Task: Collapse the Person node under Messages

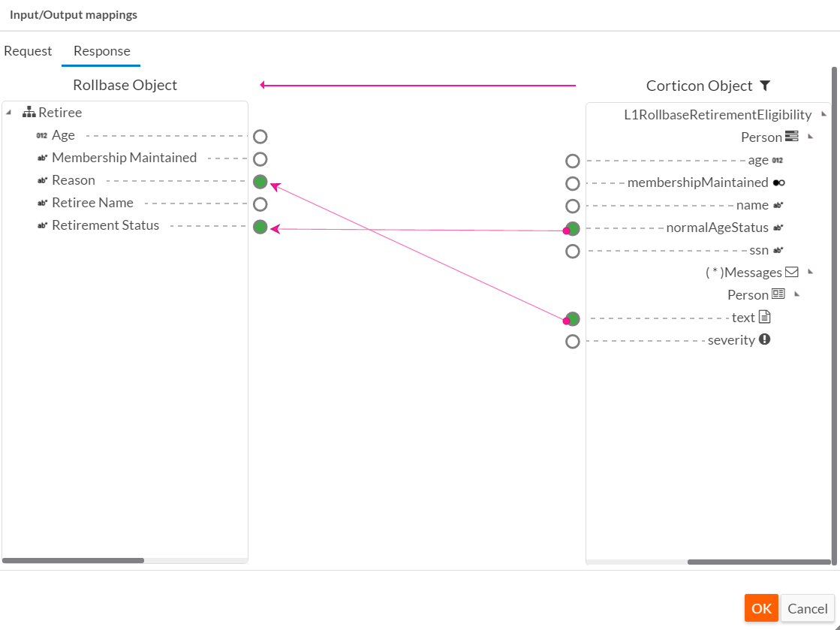Action: (797, 294)
